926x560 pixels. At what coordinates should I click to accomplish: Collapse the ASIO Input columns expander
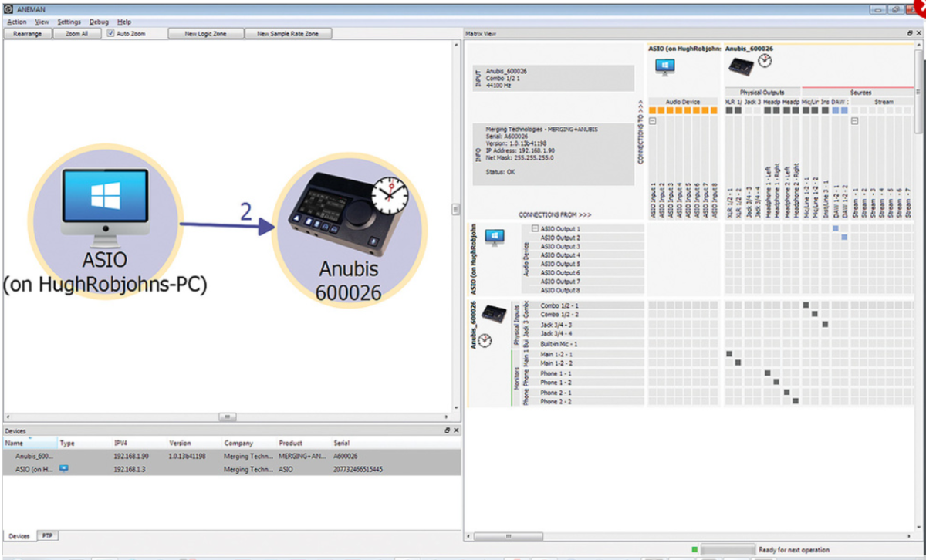click(652, 121)
